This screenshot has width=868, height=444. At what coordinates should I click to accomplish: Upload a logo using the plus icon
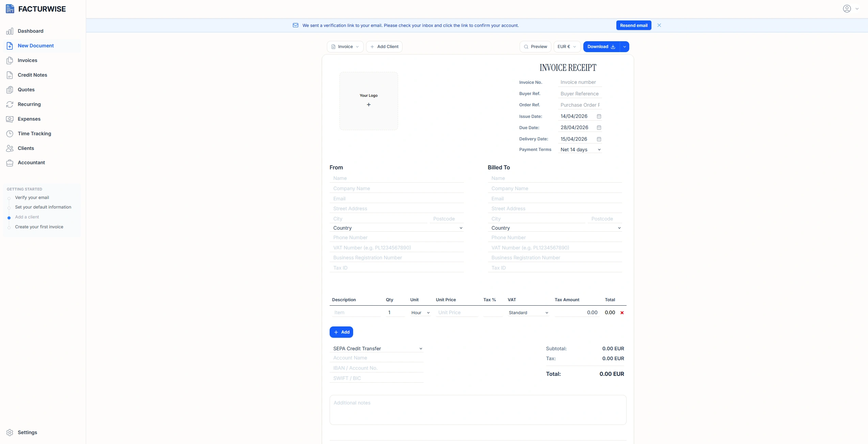pos(368,105)
